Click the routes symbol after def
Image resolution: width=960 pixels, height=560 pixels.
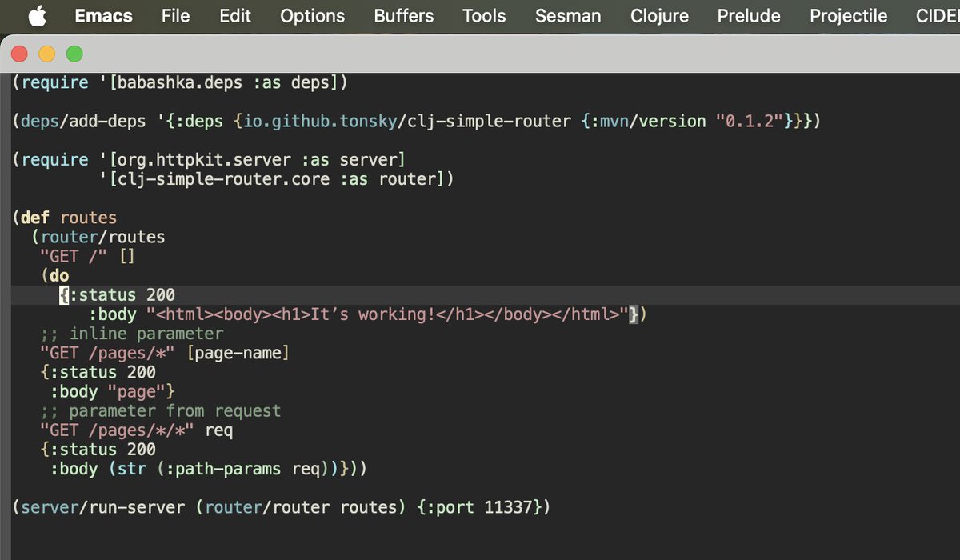89,218
